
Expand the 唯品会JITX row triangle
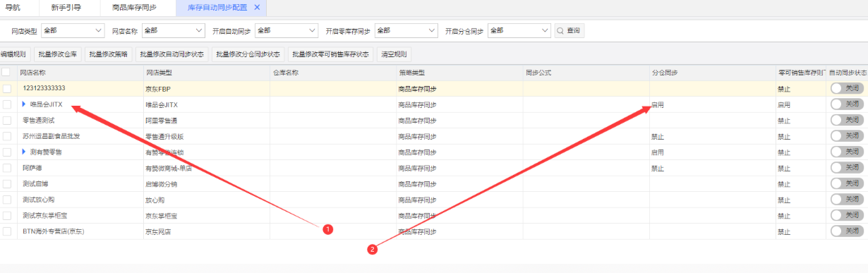tap(24, 104)
